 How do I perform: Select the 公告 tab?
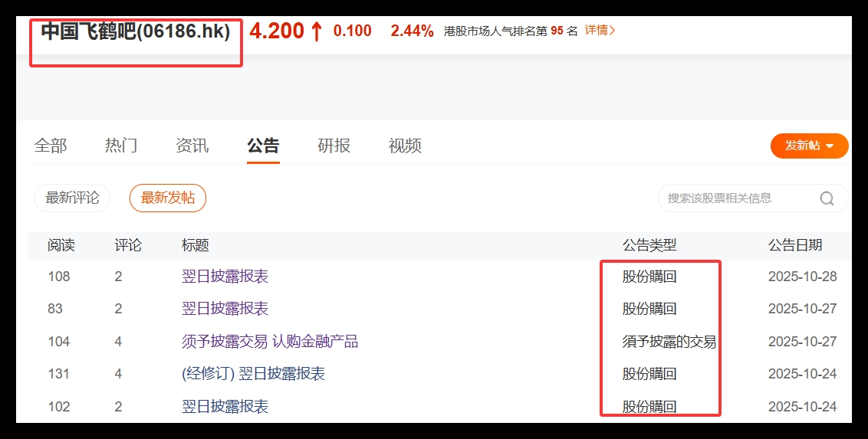[263, 146]
